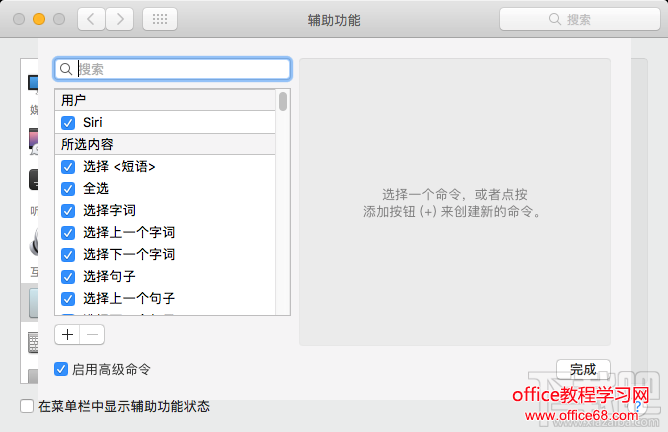668x432 pixels.
Task: Click the magnifier icon in window search
Action: (555, 19)
